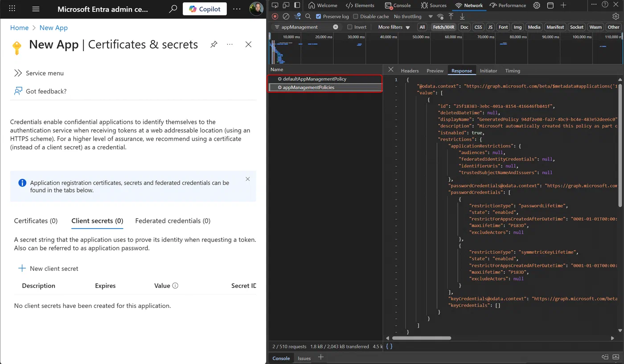Image resolution: width=624 pixels, height=364 pixels.
Task: Switch to the Headers tab
Action: tap(410, 70)
